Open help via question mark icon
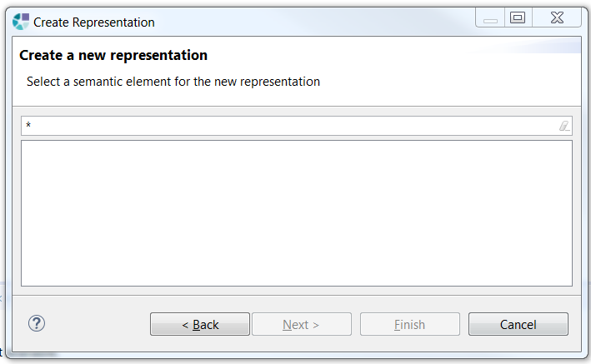This screenshot has width=591, height=364. pyautogui.click(x=37, y=323)
